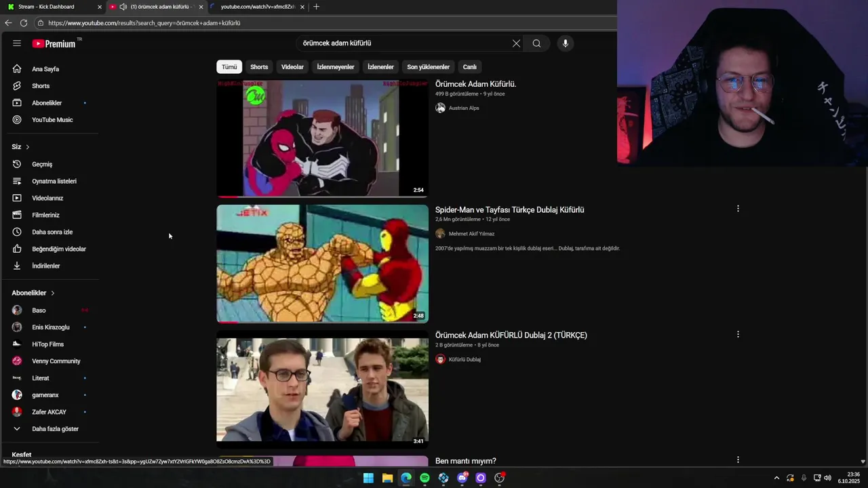The image size is (868, 488).
Task: Select the Canlı filter chip
Action: (469, 67)
